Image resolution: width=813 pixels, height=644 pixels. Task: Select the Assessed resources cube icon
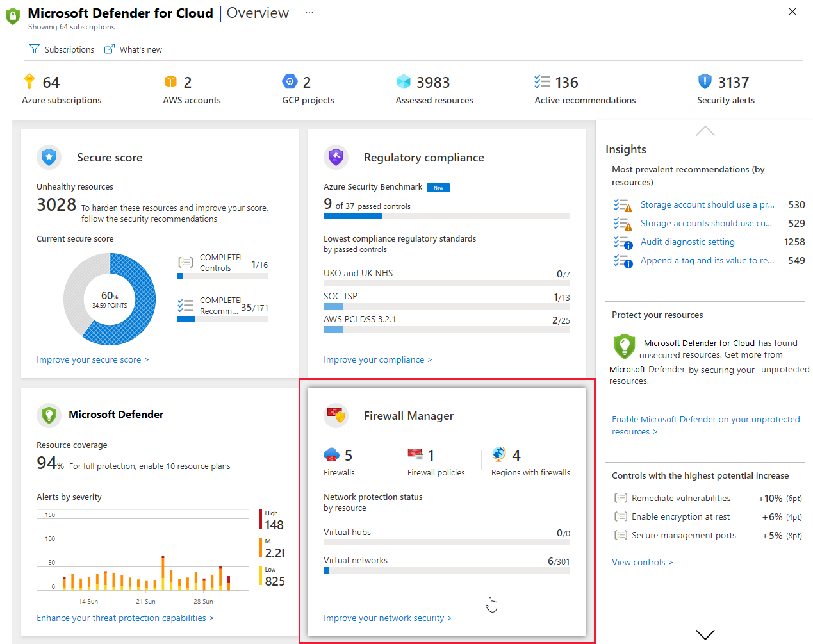[404, 82]
